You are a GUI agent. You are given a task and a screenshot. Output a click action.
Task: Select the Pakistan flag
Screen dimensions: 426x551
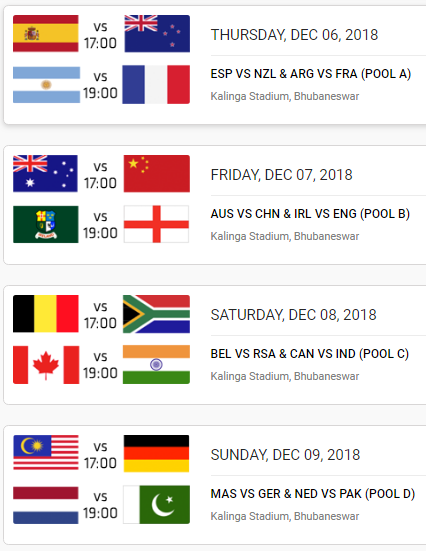point(156,505)
